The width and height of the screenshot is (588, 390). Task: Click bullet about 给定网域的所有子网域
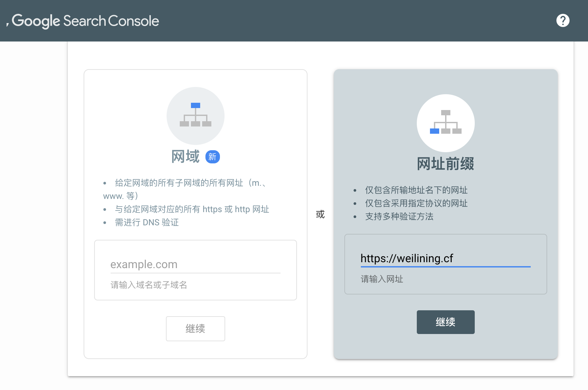[x=190, y=183]
